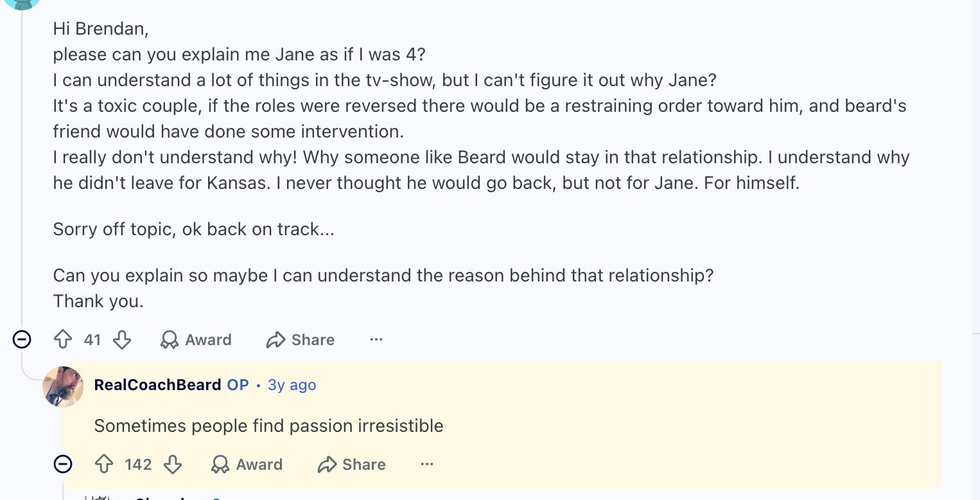The image size is (980, 500).
Task: Upvote RealCoachBeard's reply with 142 votes
Action: pos(104,464)
